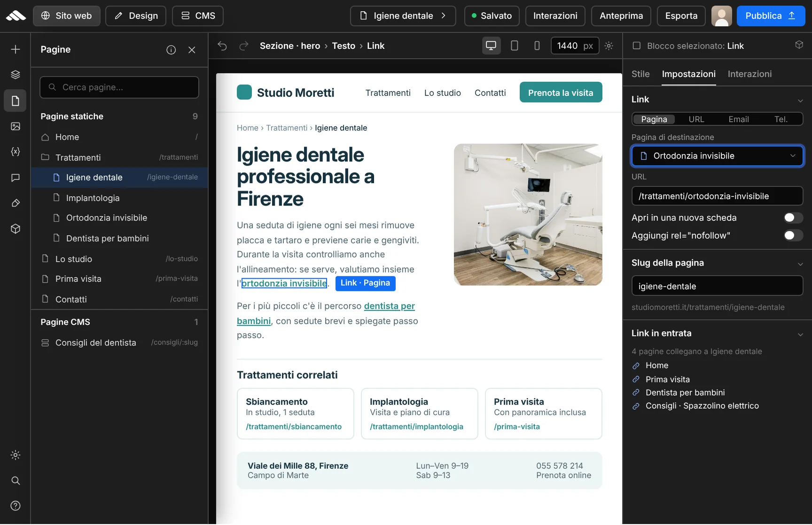Click the add element plus icon
The width and height of the screenshot is (812, 525).
point(16,49)
